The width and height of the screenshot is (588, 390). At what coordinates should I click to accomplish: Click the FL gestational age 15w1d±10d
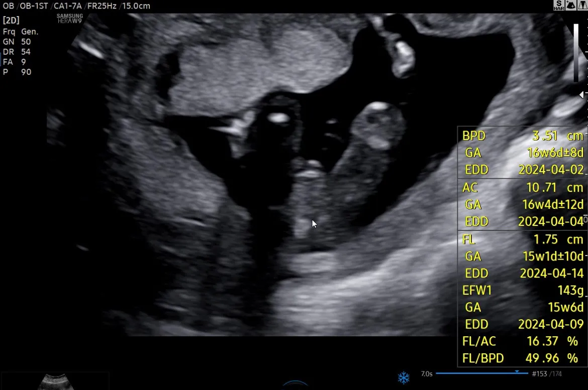click(553, 256)
